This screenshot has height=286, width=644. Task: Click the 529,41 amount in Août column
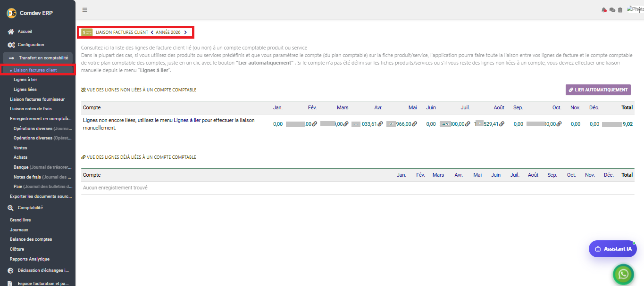pyautogui.click(x=491, y=124)
